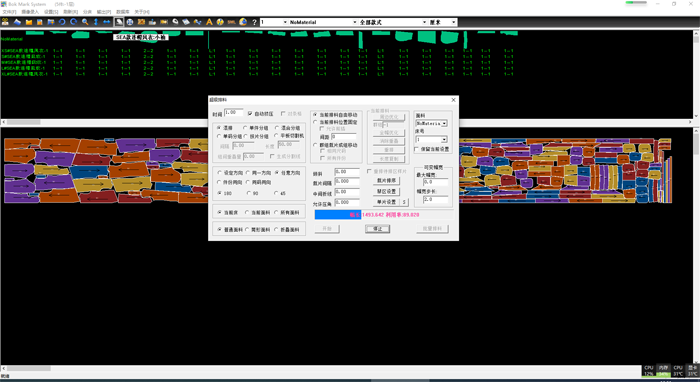Open the 文件 menu
The width and height of the screenshot is (700, 382).
point(9,12)
